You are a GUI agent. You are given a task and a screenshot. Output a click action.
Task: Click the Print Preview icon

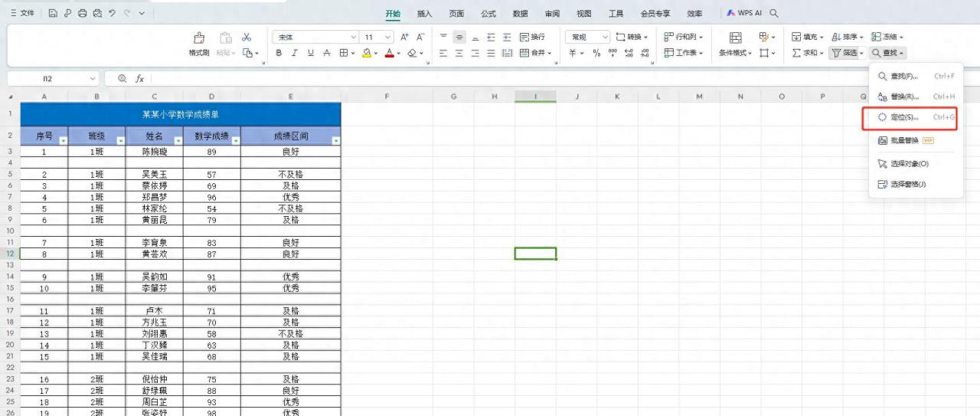(97, 13)
